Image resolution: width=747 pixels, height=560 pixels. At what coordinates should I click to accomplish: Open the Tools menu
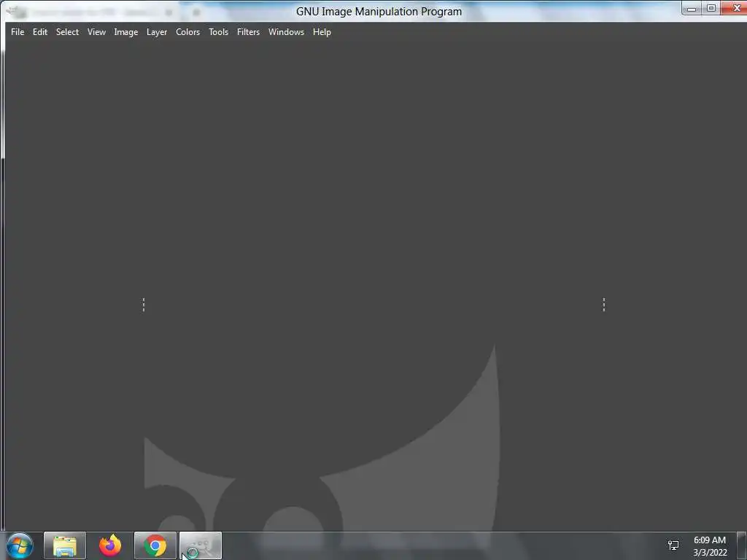pyautogui.click(x=218, y=32)
